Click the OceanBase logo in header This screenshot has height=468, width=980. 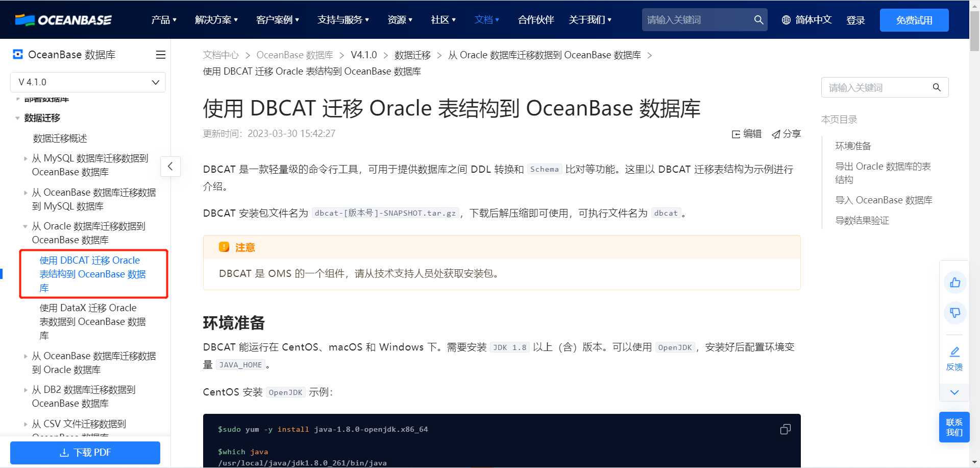[63, 20]
